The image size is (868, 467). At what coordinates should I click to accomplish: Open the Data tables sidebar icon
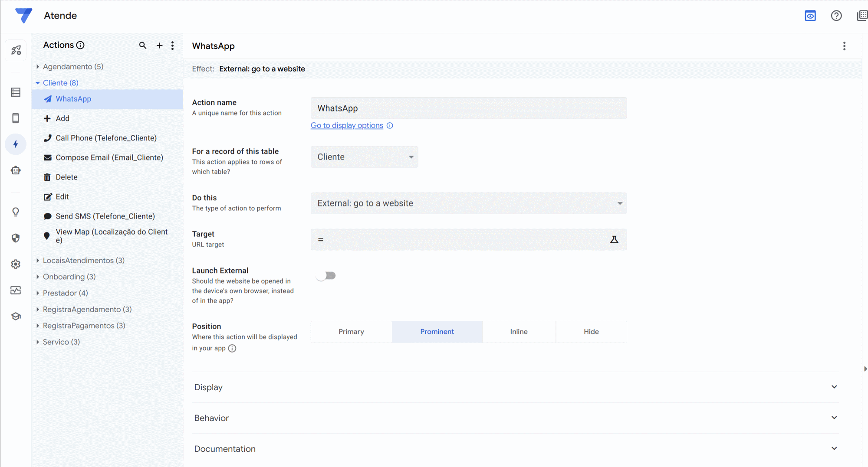coord(16,92)
